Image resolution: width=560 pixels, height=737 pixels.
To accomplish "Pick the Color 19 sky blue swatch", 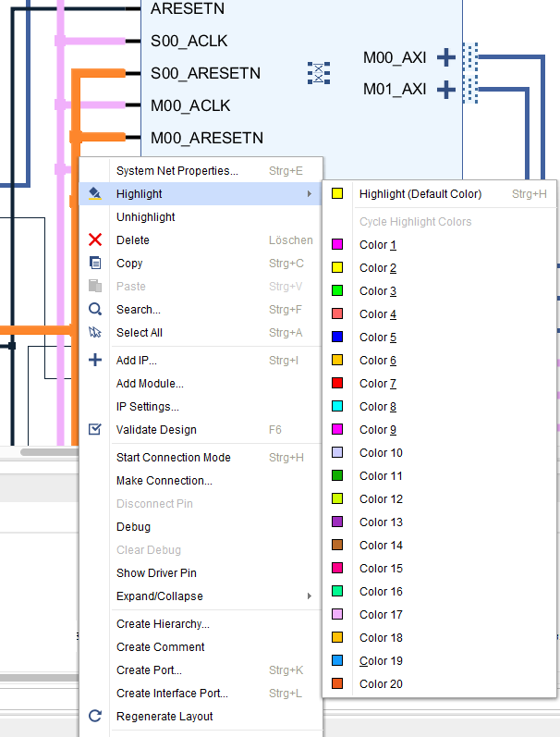I will (337, 660).
